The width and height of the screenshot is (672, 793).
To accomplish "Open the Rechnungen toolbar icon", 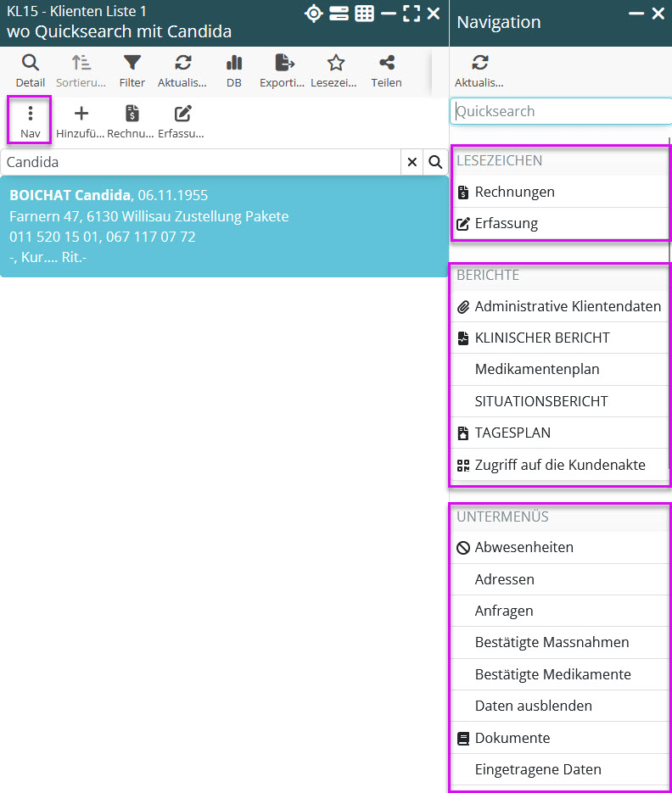I will (x=132, y=121).
